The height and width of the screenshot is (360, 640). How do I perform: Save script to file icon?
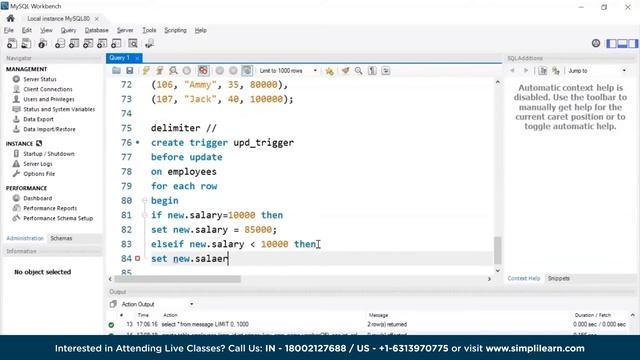coord(129,71)
